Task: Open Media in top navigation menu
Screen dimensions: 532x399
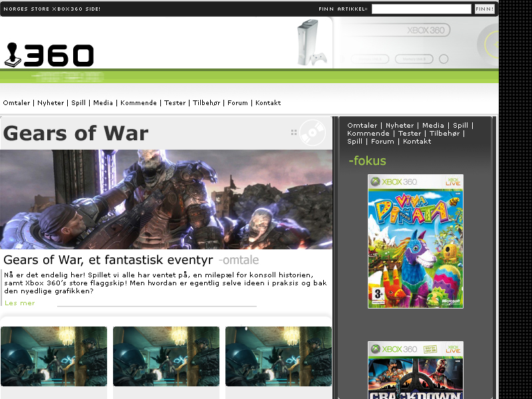Action: coord(103,103)
